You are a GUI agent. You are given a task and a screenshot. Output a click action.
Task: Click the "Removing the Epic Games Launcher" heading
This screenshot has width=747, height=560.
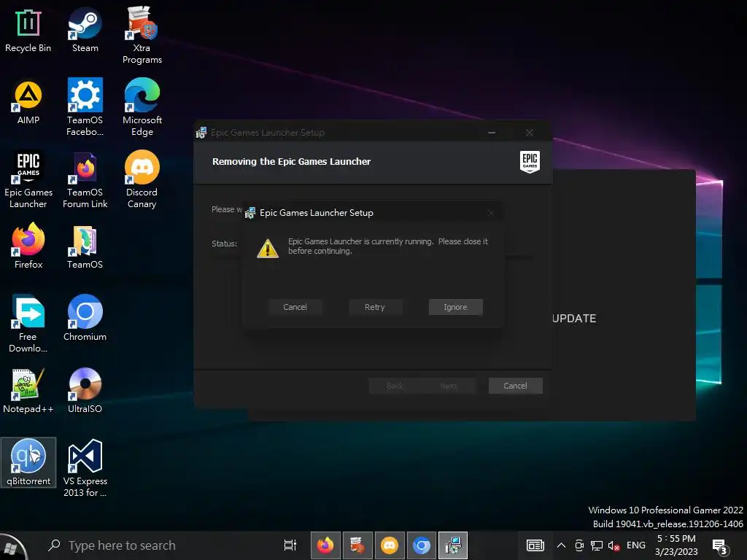click(291, 162)
